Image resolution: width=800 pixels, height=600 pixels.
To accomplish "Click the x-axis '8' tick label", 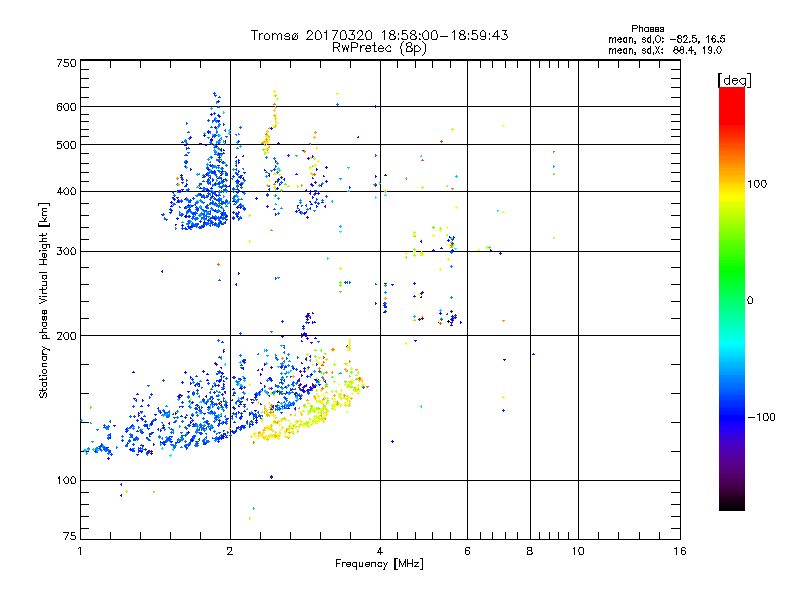I will click(x=530, y=551).
